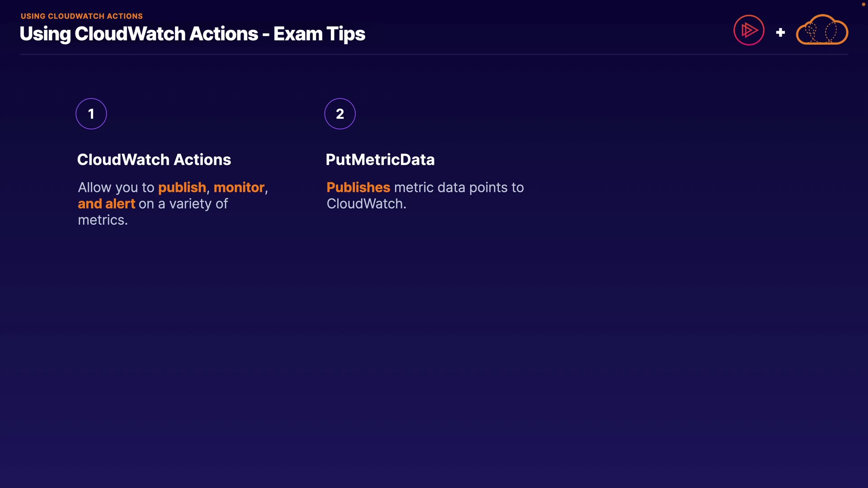
Task: Click 'CloudWatch.' in the PutMetricData description
Action: 366,204
